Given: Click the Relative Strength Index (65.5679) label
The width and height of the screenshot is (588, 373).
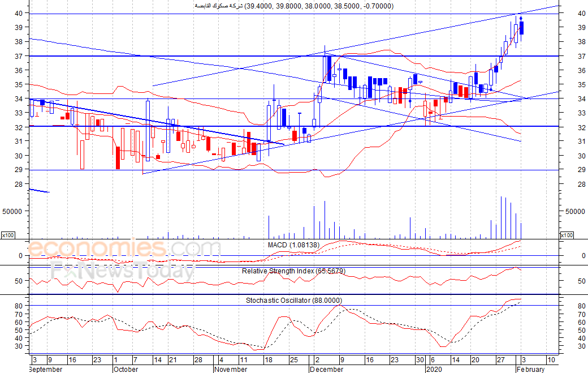Looking at the screenshot, I should [293, 271].
